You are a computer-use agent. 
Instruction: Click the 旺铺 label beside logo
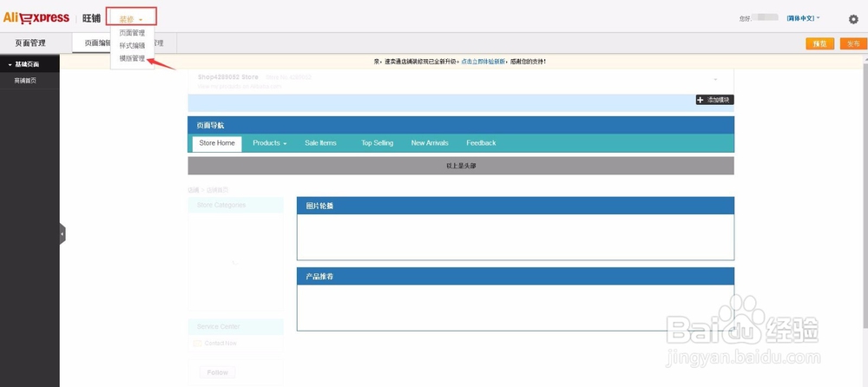(91, 18)
